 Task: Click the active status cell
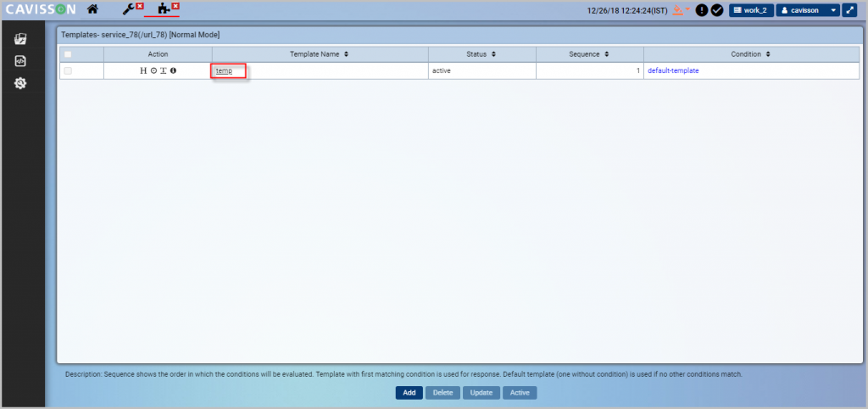point(481,71)
